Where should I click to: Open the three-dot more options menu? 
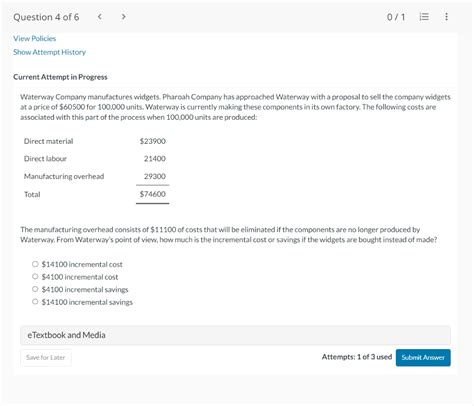(x=446, y=17)
